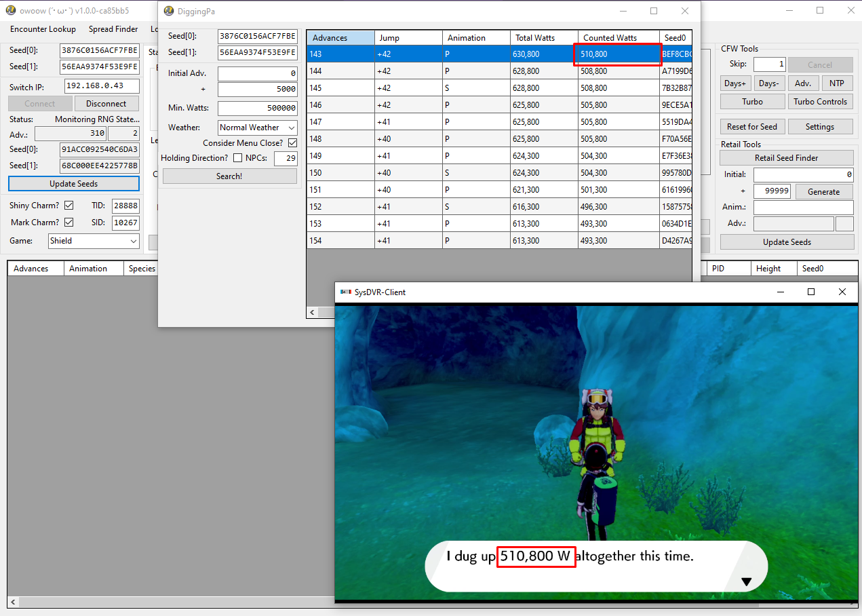Click the dialog advance arrow in game
This screenshot has height=616, width=862.
click(x=747, y=581)
